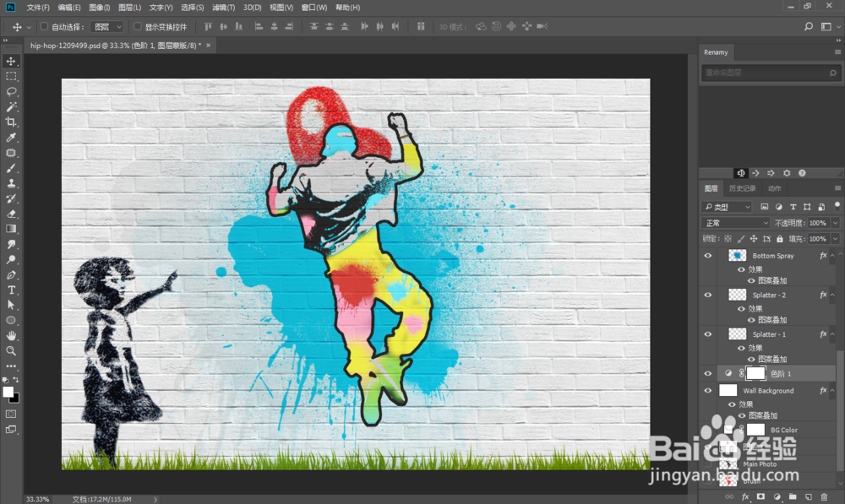
Task: Open the auto-select 图层 dropdown
Action: [106, 26]
